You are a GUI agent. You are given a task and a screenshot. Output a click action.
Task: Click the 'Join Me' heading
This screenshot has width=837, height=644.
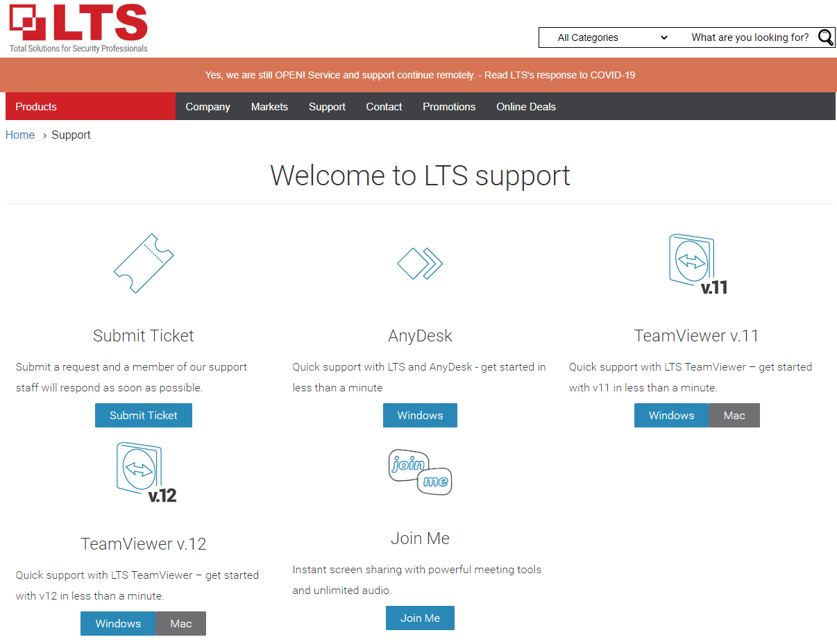click(x=420, y=539)
